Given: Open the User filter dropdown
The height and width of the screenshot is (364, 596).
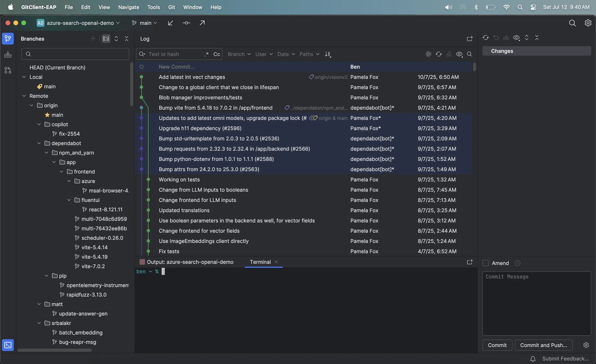Looking at the screenshot, I should tap(264, 54).
